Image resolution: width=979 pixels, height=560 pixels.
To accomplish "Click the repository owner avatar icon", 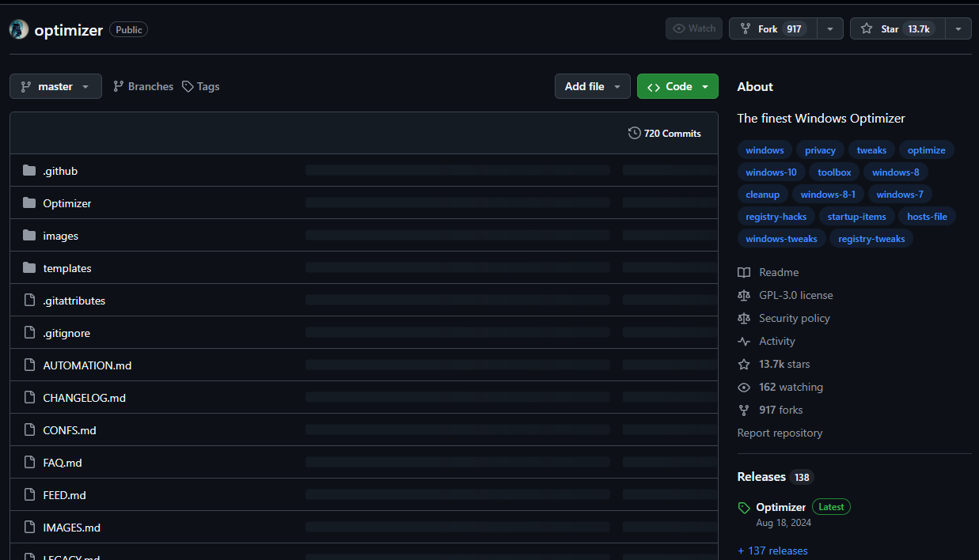I will click(x=19, y=30).
